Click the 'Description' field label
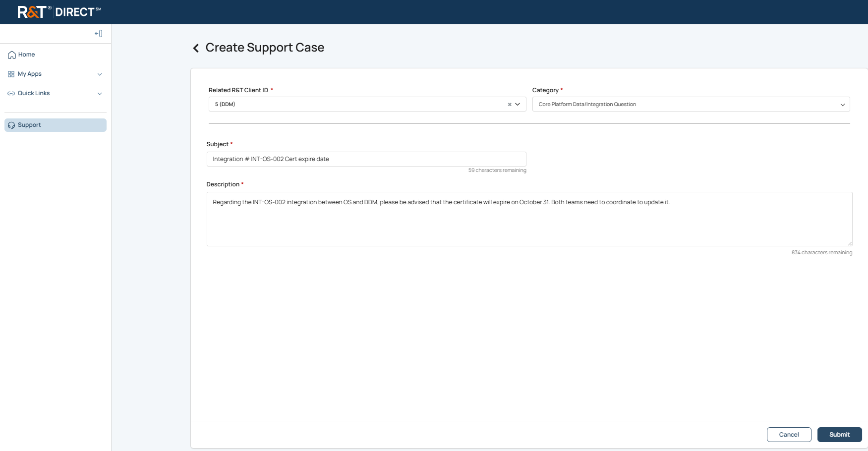868x451 pixels. [x=223, y=184]
